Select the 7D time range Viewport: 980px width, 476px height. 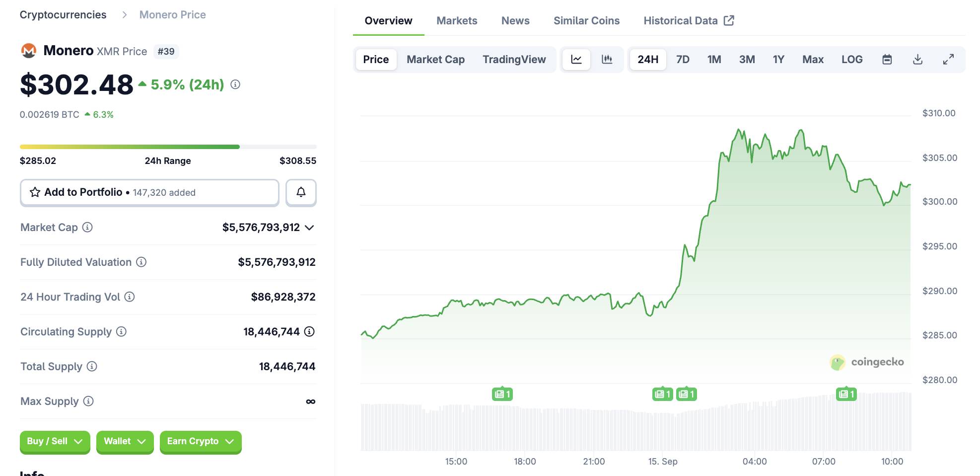tap(683, 60)
